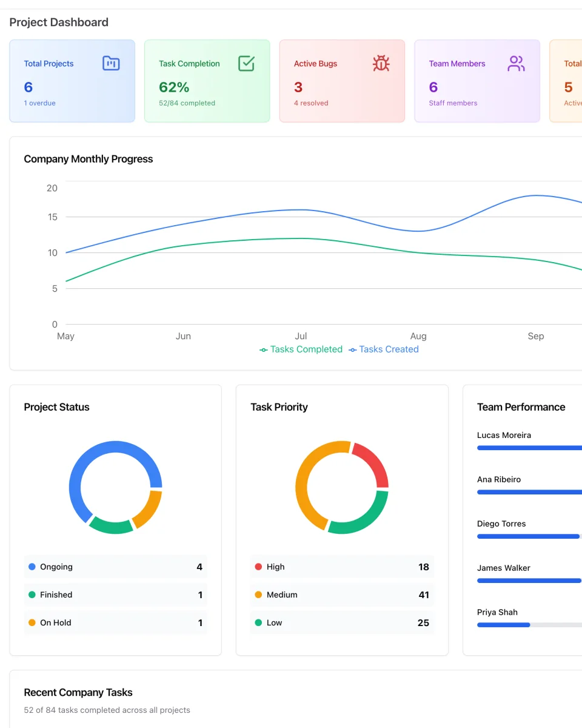Click the Project Dashboard heading

[59, 22]
